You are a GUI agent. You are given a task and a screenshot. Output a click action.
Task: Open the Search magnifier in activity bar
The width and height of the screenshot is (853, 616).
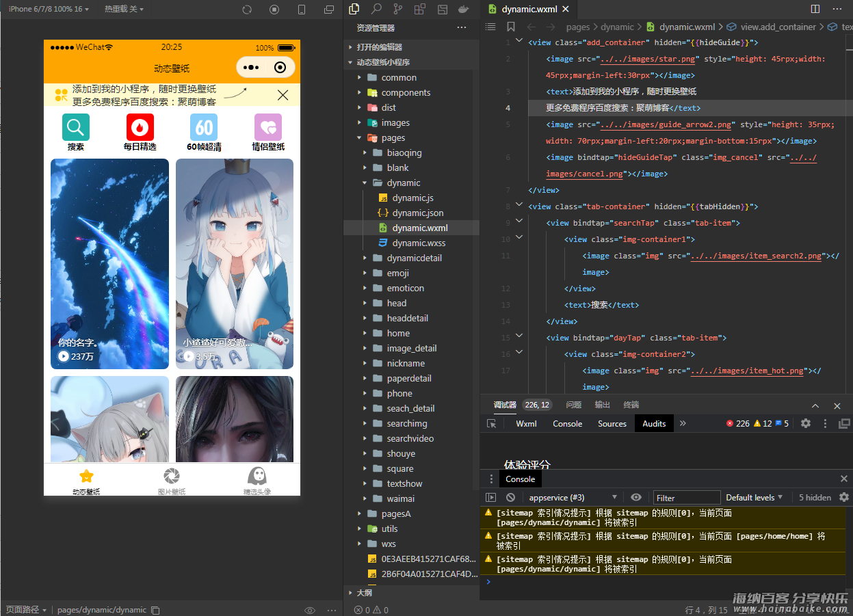(376, 10)
